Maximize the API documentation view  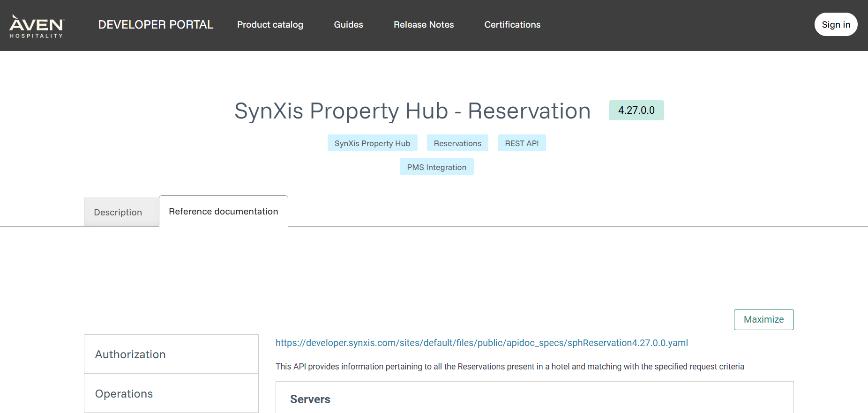point(763,319)
